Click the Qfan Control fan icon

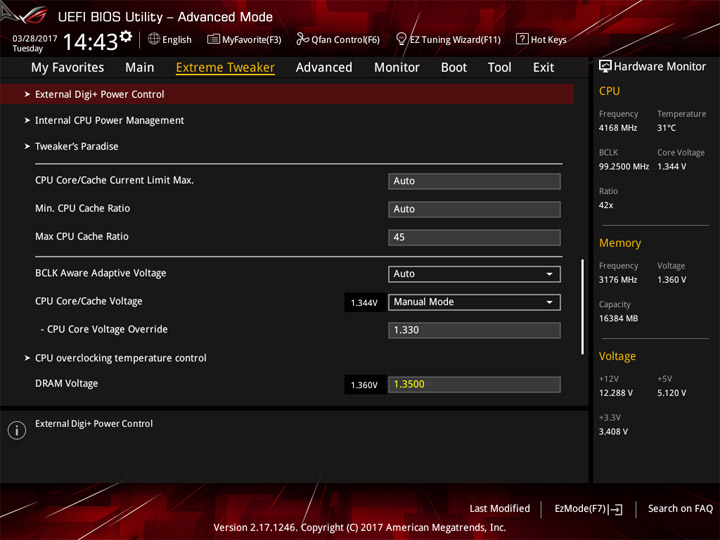302,39
